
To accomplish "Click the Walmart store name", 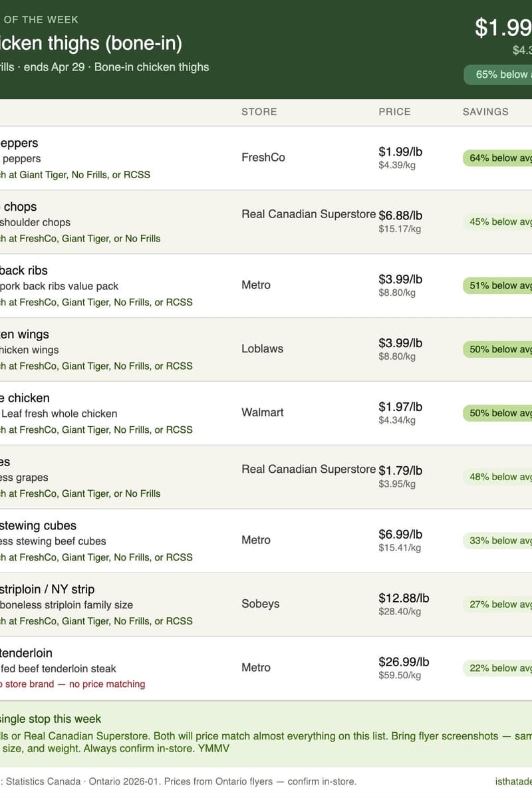I will (262, 412).
